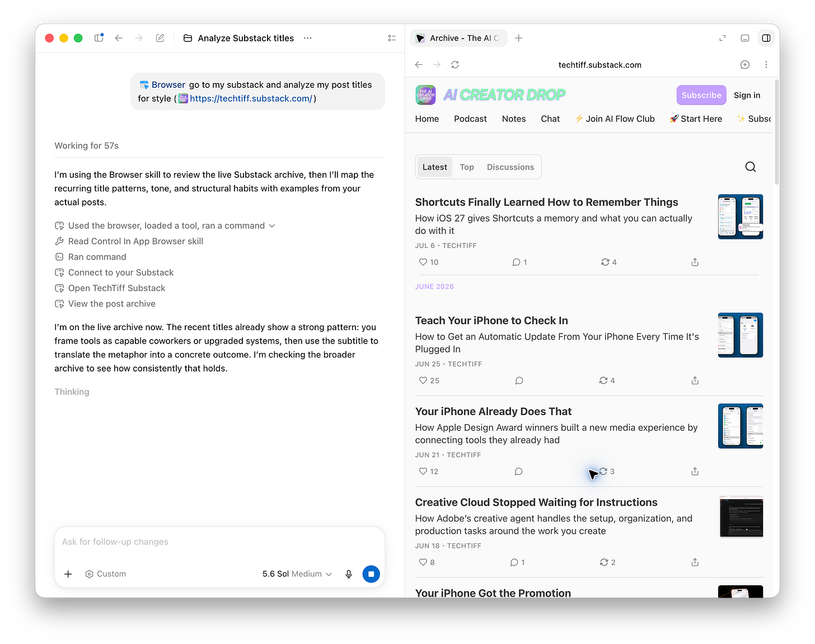Click the follow-up changes input field
The height and width of the screenshot is (644, 815).
click(x=219, y=542)
